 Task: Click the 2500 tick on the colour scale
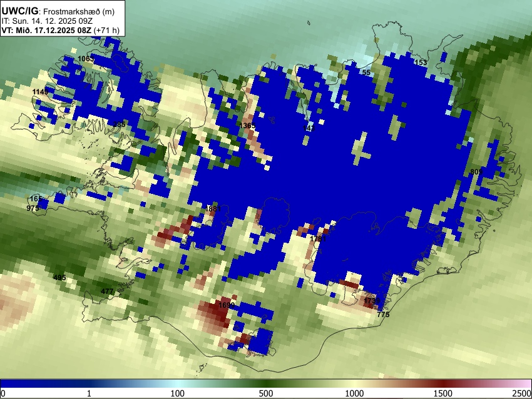(x=522, y=393)
